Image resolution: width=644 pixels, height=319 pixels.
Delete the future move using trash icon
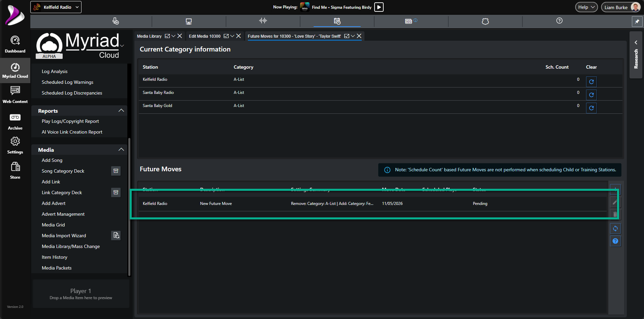pyautogui.click(x=615, y=214)
